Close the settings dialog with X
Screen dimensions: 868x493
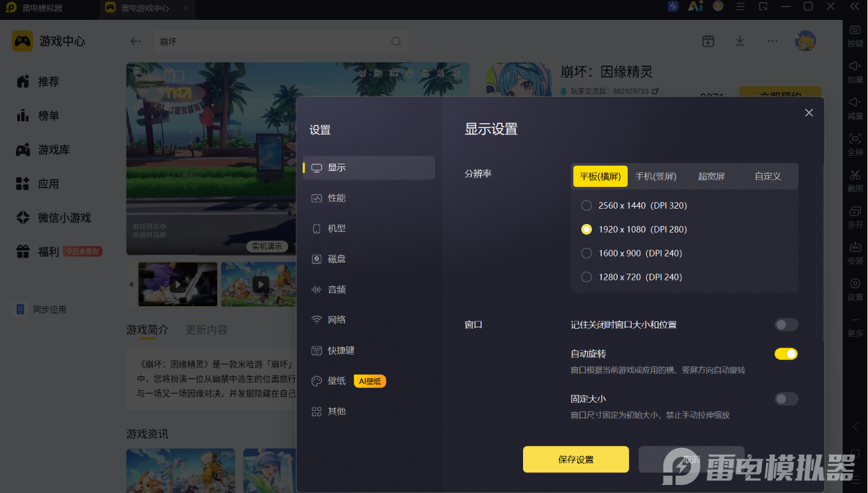click(x=808, y=113)
